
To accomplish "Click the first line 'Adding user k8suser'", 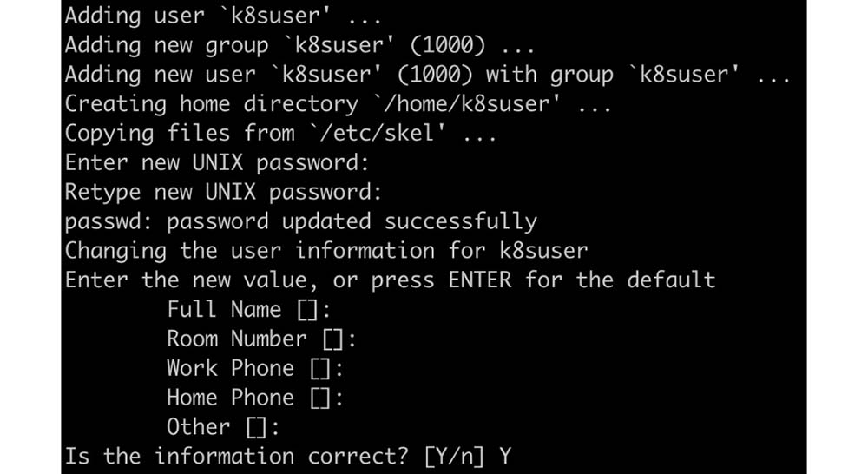I will (223, 16).
